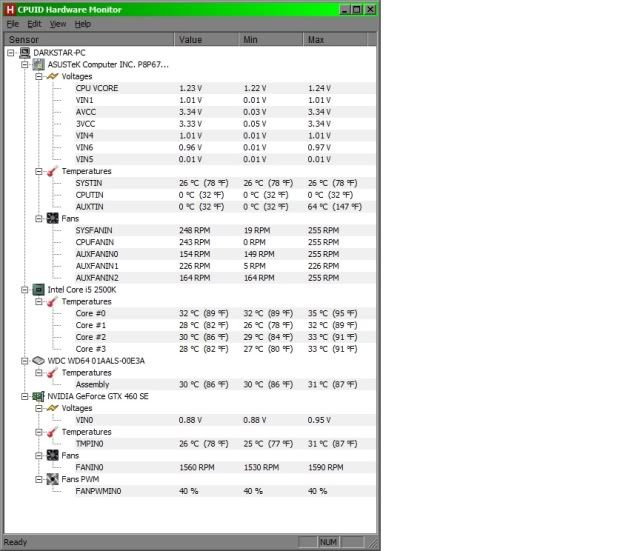Open the View menu
The height and width of the screenshot is (551, 640).
(x=58, y=24)
